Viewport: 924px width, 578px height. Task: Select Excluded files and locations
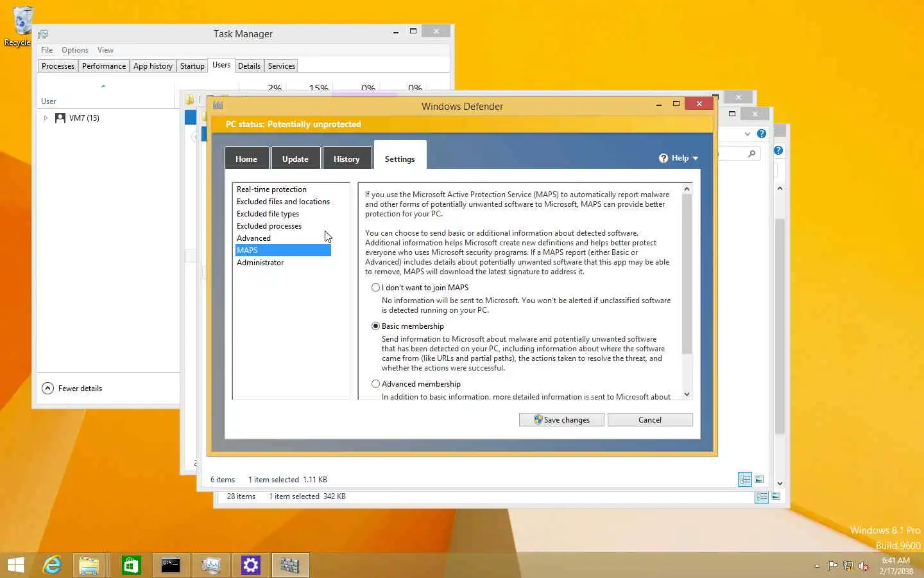tap(283, 201)
